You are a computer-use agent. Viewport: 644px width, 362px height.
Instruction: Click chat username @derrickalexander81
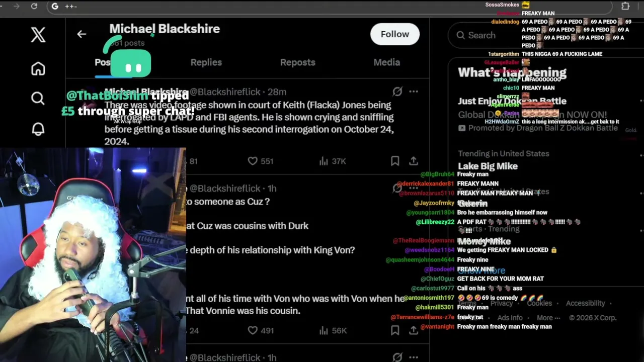pos(425,184)
